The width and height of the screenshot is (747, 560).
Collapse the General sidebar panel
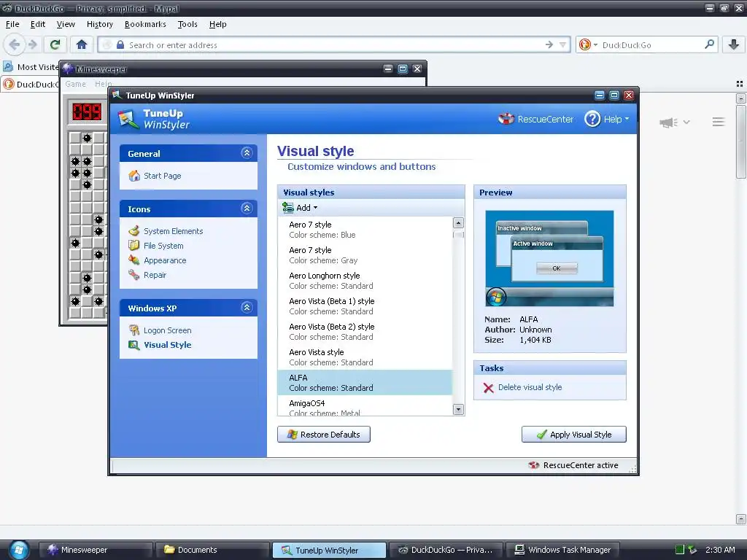tap(247, 153)
